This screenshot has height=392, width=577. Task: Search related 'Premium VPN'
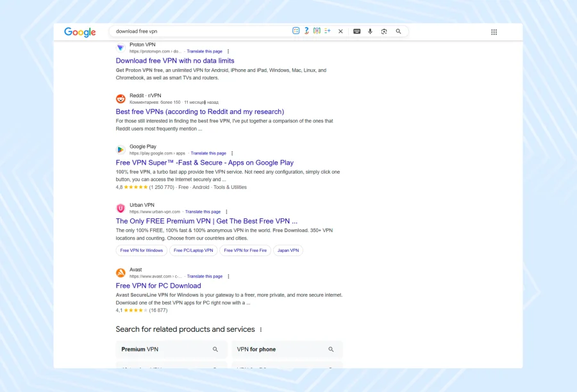tap(171, 349)
